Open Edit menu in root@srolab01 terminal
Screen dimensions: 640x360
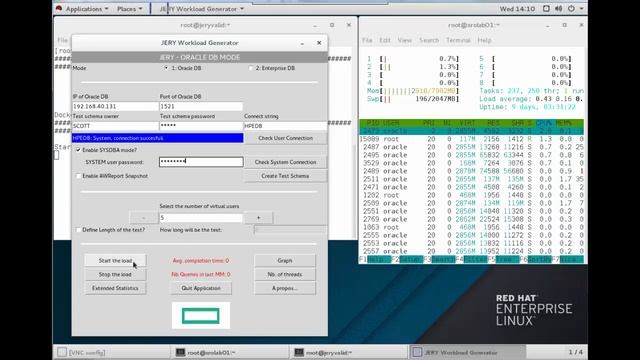pos(384,40)
